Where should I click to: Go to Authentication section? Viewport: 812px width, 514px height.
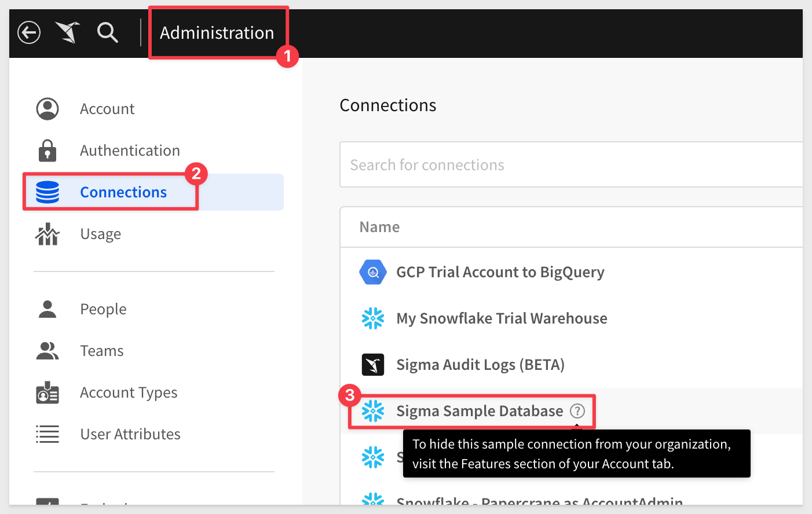coord(130,150)
